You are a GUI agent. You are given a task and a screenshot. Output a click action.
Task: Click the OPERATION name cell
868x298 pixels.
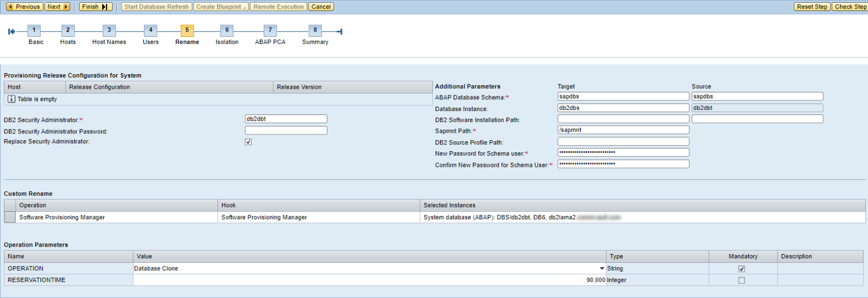pyautogui.click(x=69, y=268)
